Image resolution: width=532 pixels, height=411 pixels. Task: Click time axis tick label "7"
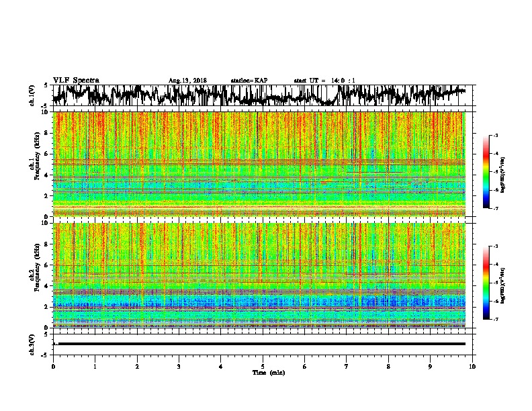(x=347, y=367)
